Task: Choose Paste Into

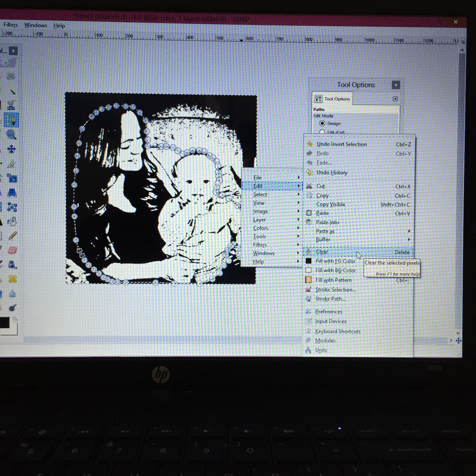Action: (359, 222)
